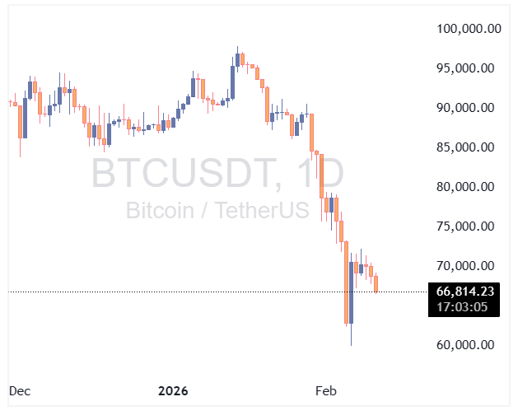The height and width of the screenshot is (420, 518).
Task: Click the dotted current price line
Action: point(206,292)
